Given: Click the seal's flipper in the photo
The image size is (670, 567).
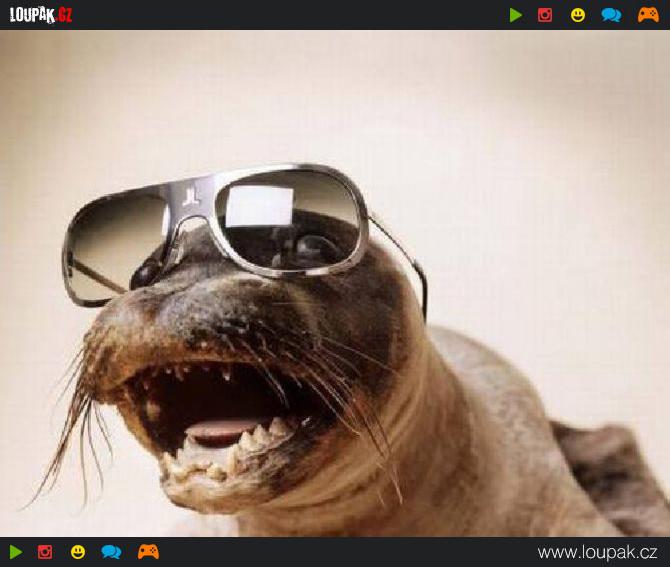Looking at the screenshot, I should click(x=610, y=470).
